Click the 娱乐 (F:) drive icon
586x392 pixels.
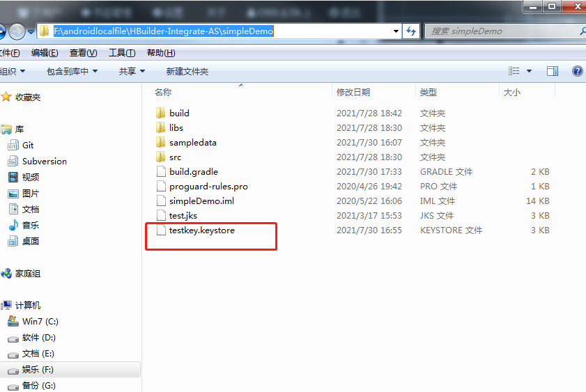(13, 370)
